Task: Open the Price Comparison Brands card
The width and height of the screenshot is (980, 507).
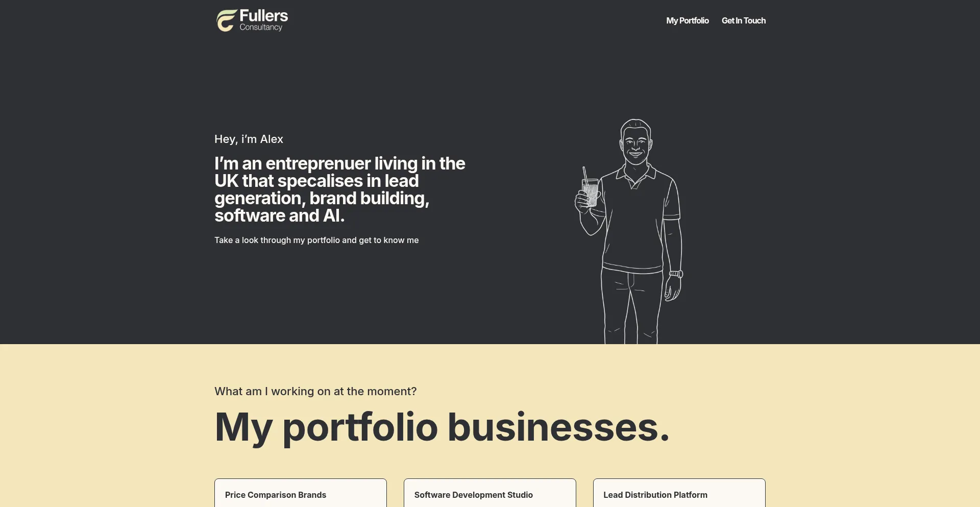Action: (300, 494)
